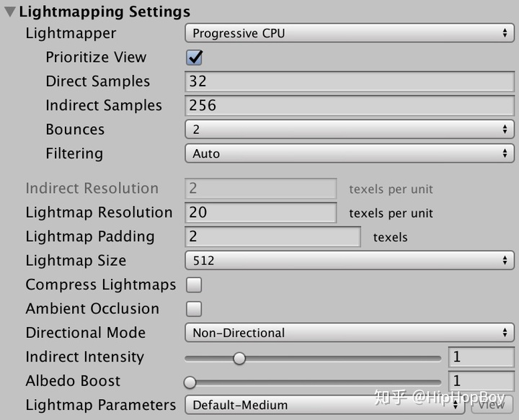Click the Indirect Intensity slider handle
Image resolution: width=519 pixels, height=420 pixels.
coord(239,358)
